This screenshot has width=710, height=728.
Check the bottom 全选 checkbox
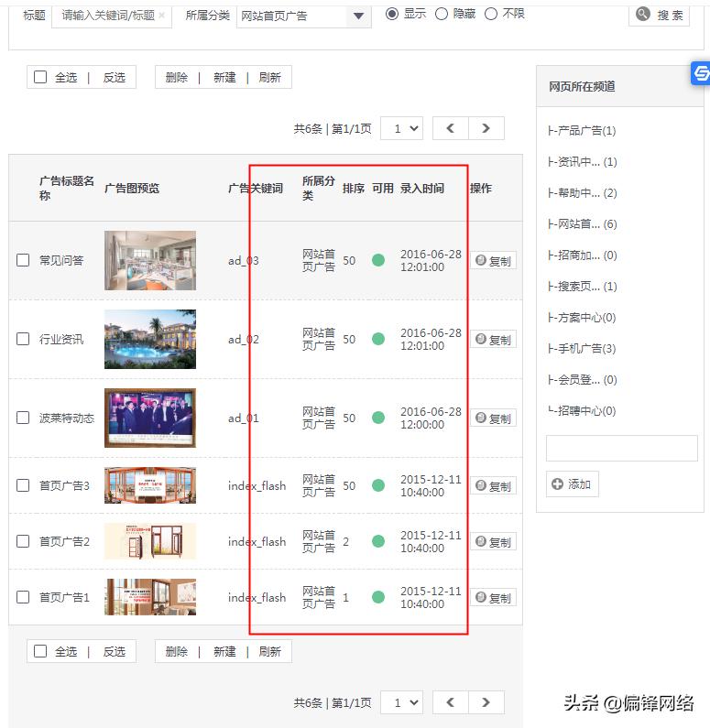pyautogui.click(x=40, y=651)
